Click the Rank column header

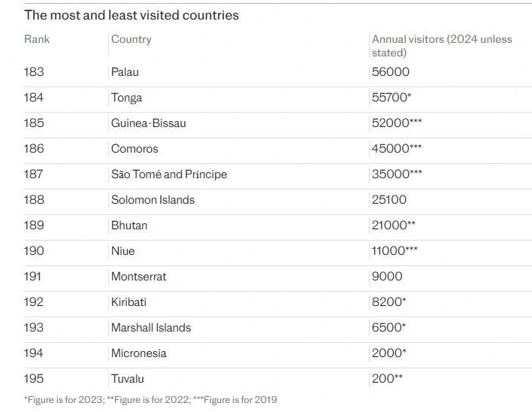pos(37,39)
